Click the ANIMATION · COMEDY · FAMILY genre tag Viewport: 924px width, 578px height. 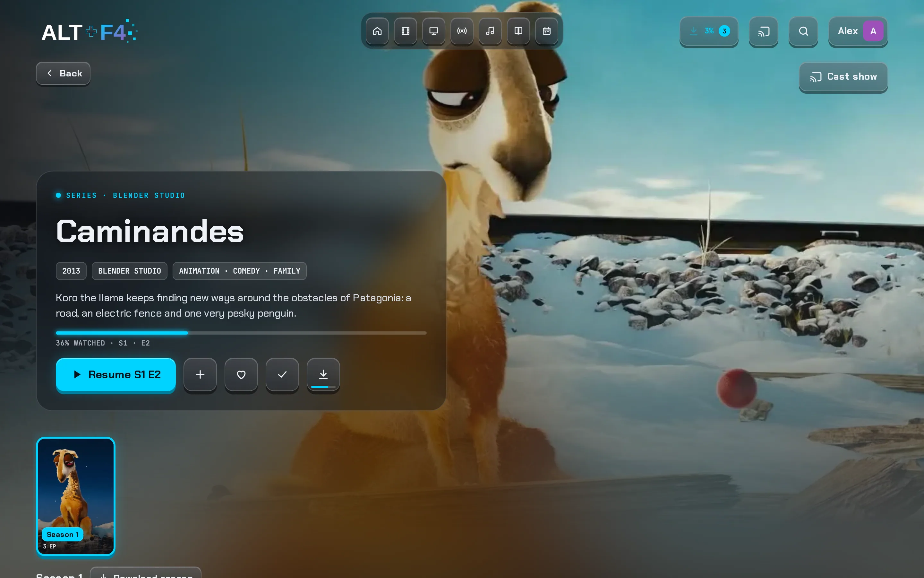coord(239,271)
